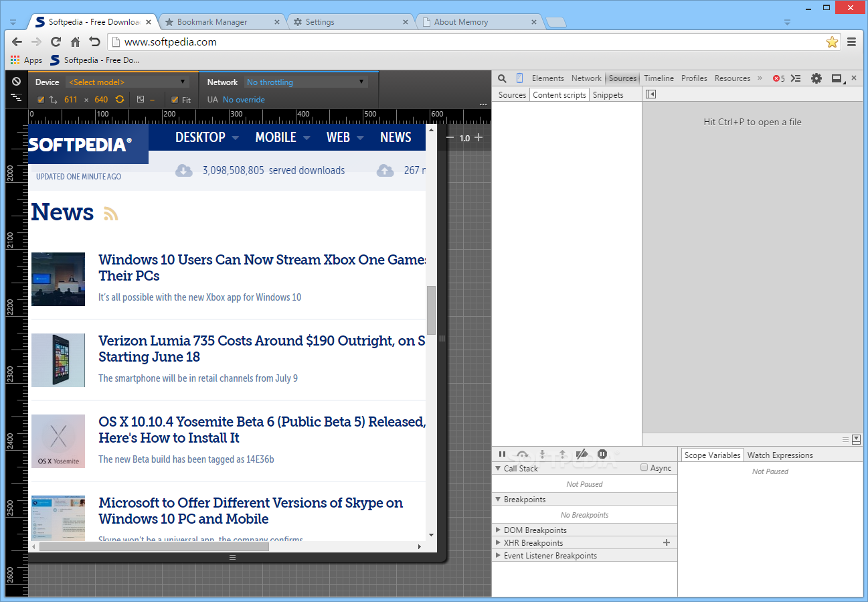Open DevTools settings gear

click(x=816, y=78)
